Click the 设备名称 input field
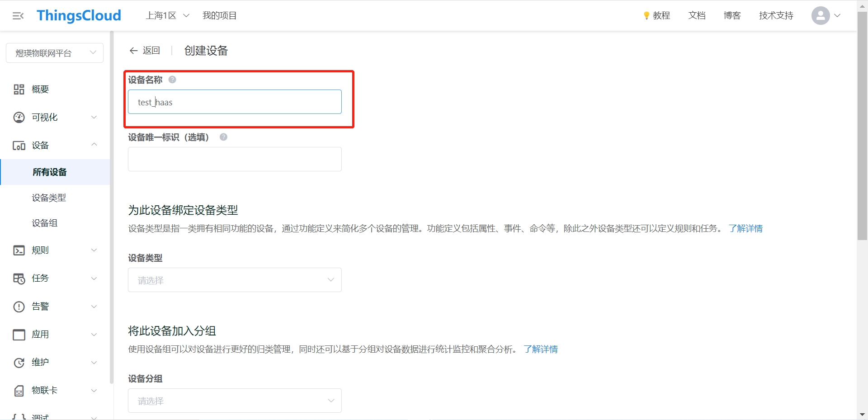Image resolution: width=868 pixels, height=420 pixels. 235,102
